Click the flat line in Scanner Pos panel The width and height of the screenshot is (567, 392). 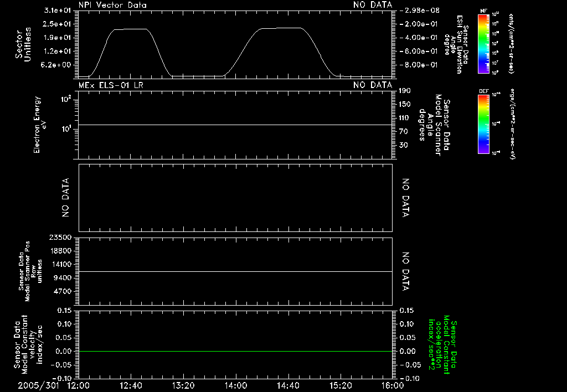click(x=235, y=271)
